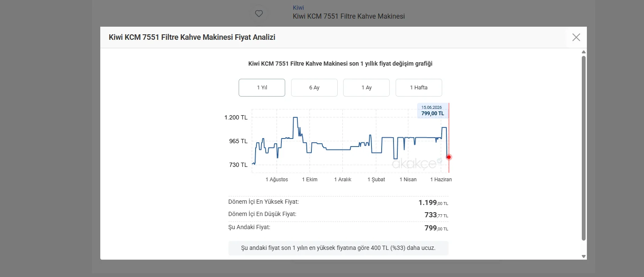Click the modal's vertical scrollbar thumb
Screen dimensions: 644x277
583,148
